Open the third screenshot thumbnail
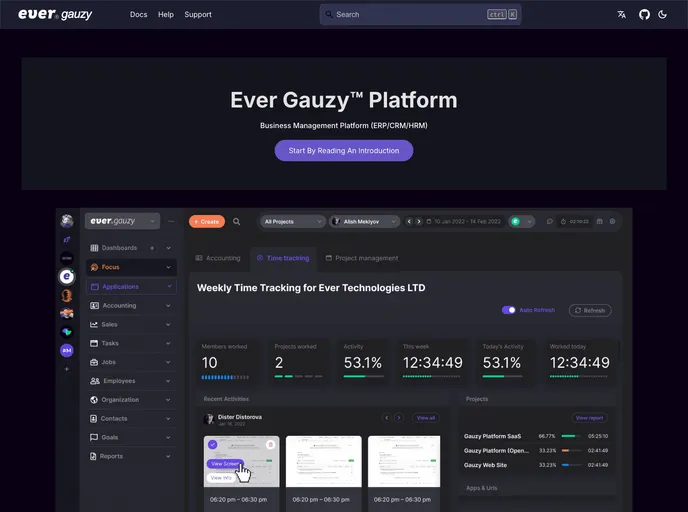 point(404,461)
